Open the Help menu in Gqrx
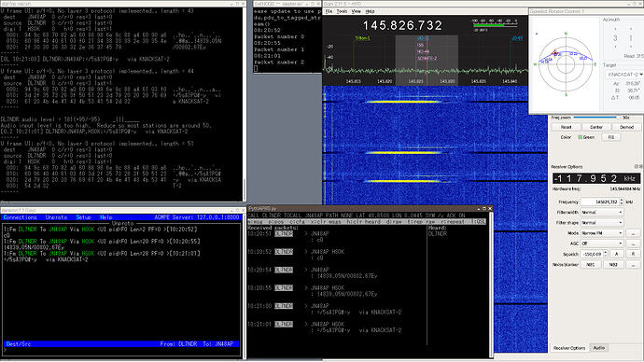644x362 pixels. [370, 11]
